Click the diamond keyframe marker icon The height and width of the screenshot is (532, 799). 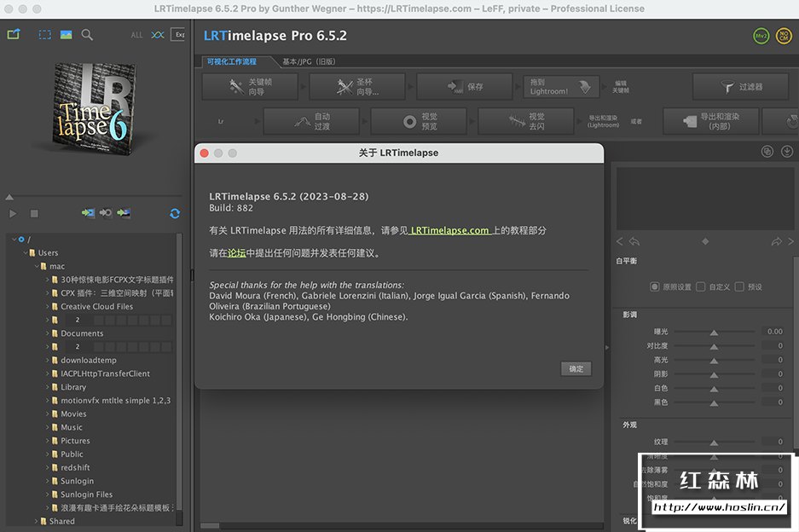705,241
